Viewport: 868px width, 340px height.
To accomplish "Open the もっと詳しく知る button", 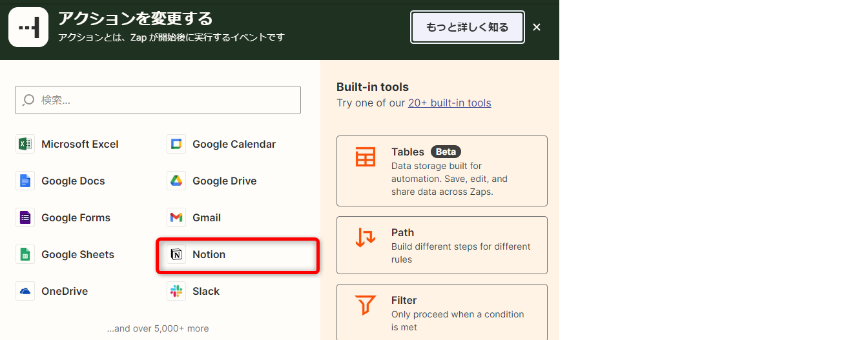I will tap(468, 27).
